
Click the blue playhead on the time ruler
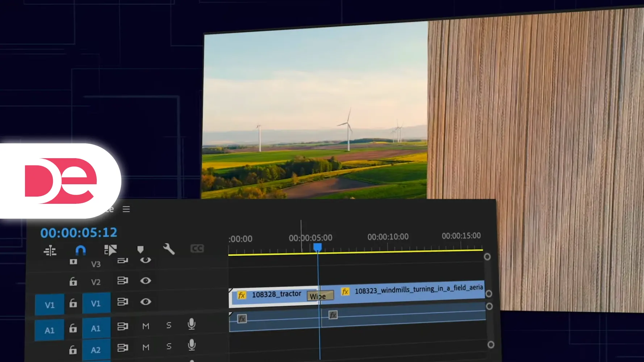click(317, 247)
